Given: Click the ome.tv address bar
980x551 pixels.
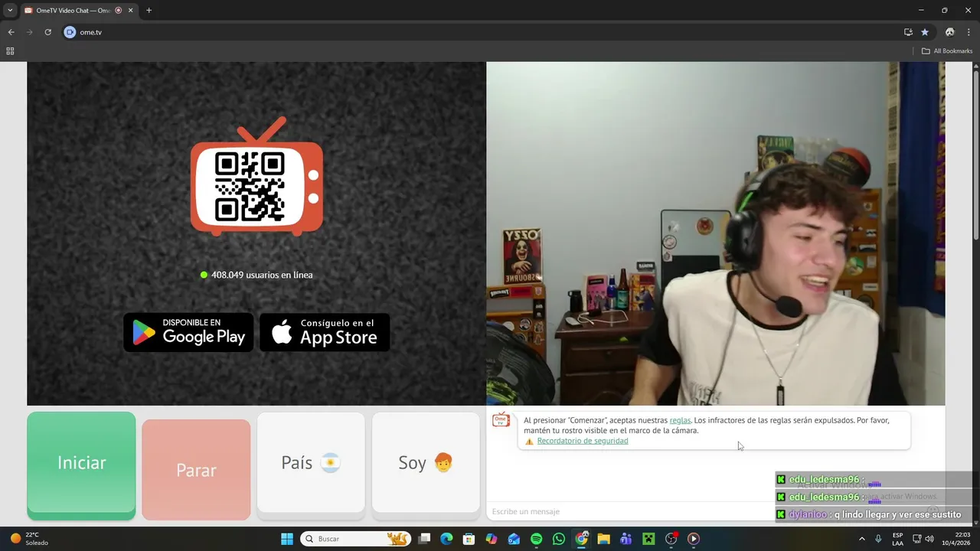Looking at the screenshot, I should tap(482, 32).
